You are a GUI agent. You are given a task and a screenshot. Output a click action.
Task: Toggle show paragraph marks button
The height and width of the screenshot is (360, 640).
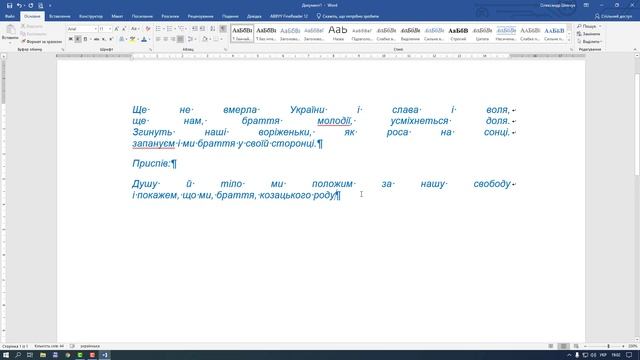[223, 29]
